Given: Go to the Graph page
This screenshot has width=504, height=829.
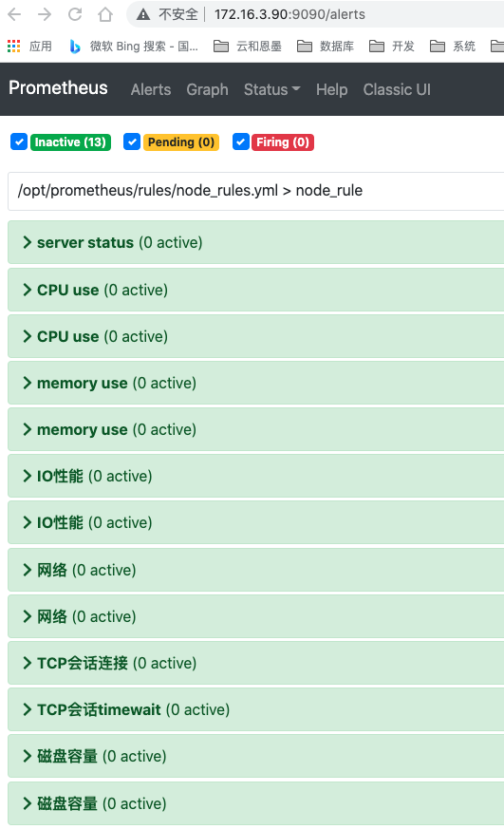Looking at the screenshot, I should tap(207, 89).
